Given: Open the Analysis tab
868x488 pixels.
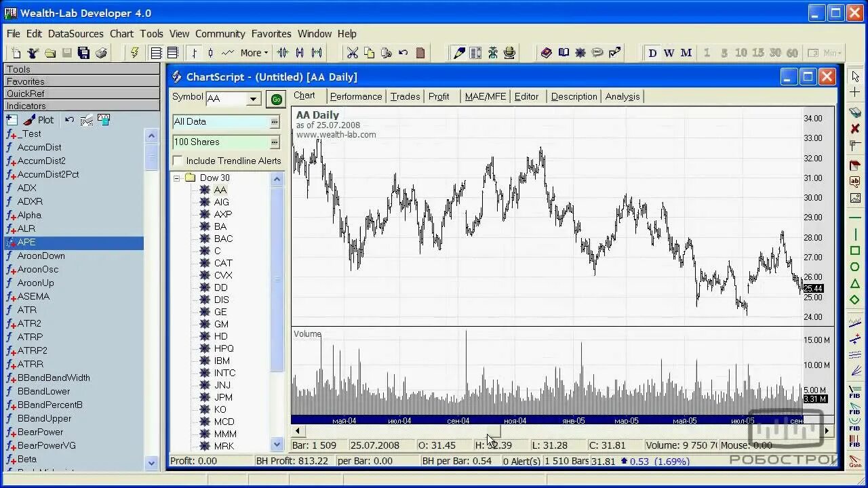Looking at the screenshot, I should [x=623, y=96].
